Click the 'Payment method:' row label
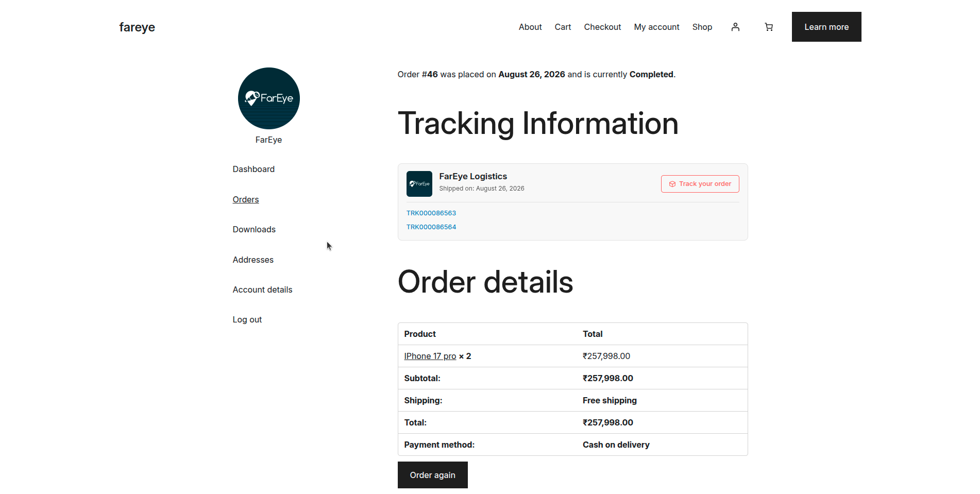The width and height of the screenshot is (980, 494). point(440,445)
